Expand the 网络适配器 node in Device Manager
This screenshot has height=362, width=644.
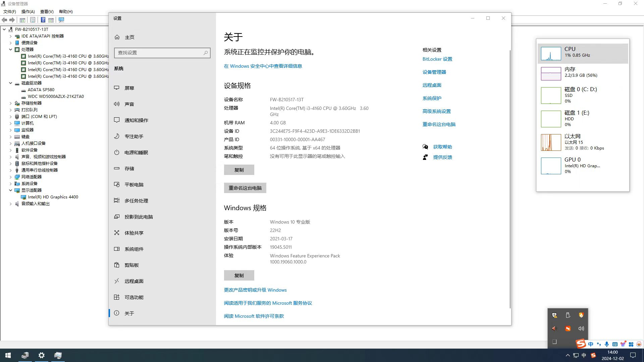(10, 177)
